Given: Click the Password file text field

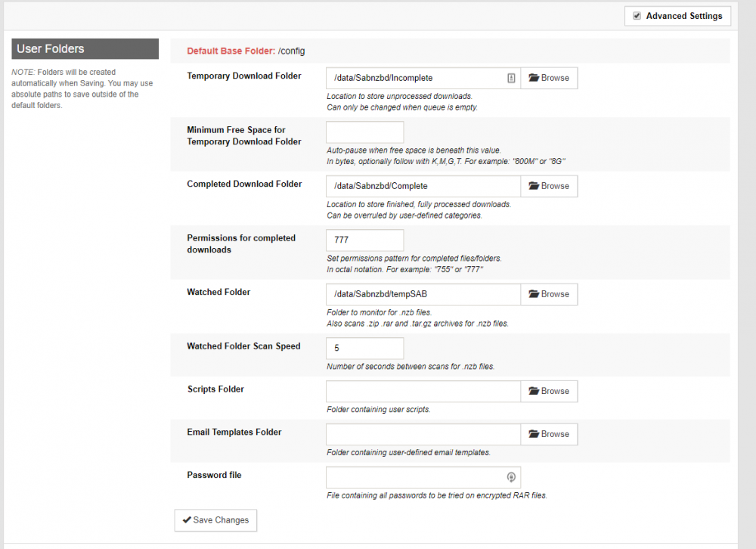Looking at the screenshot, I should coord(423,477).
